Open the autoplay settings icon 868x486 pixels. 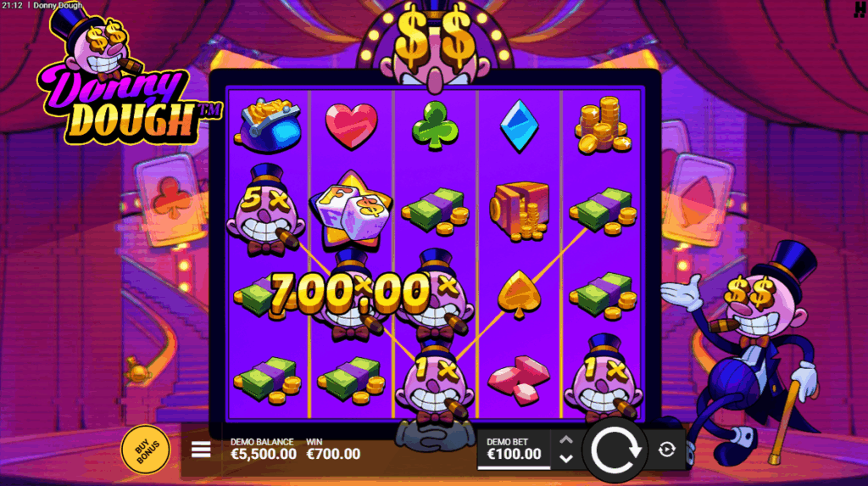pyautogui.click(x=666, y=450)
